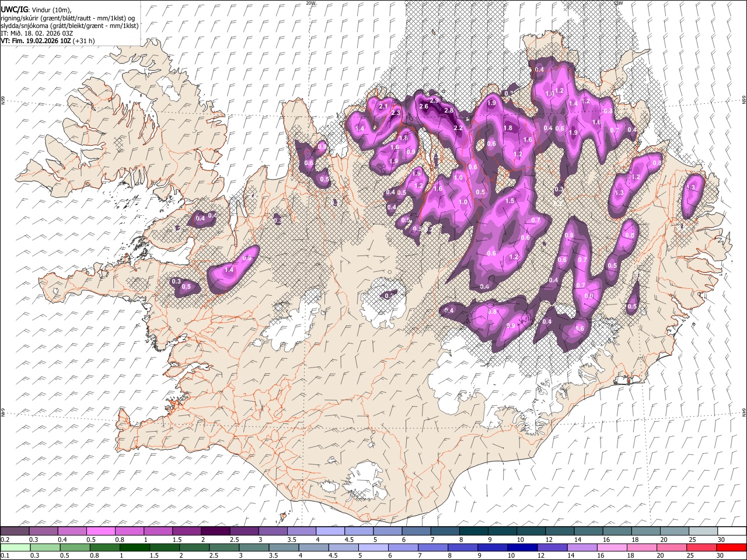Click the map value label 2.2
747x560 pixels.
pos(458,128)
